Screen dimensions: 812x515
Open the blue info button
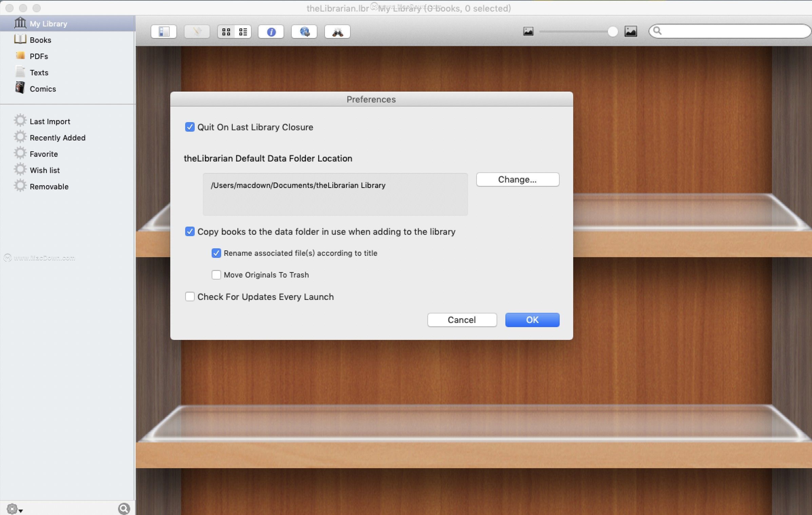click(x=271, y=32)
